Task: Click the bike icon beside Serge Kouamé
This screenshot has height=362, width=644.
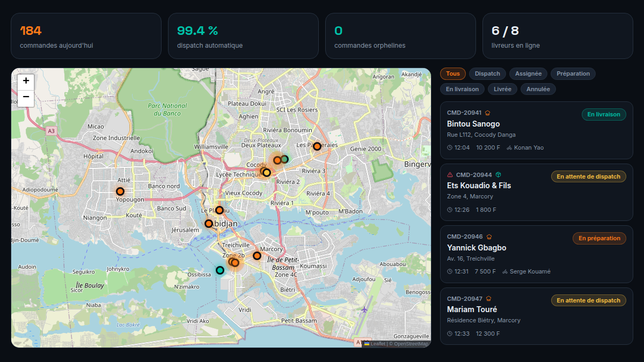Action: [x=505, y=271]
